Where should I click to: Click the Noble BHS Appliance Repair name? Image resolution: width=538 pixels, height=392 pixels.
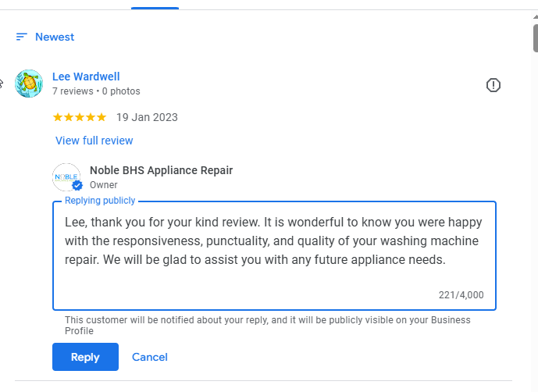coord(161,170)
